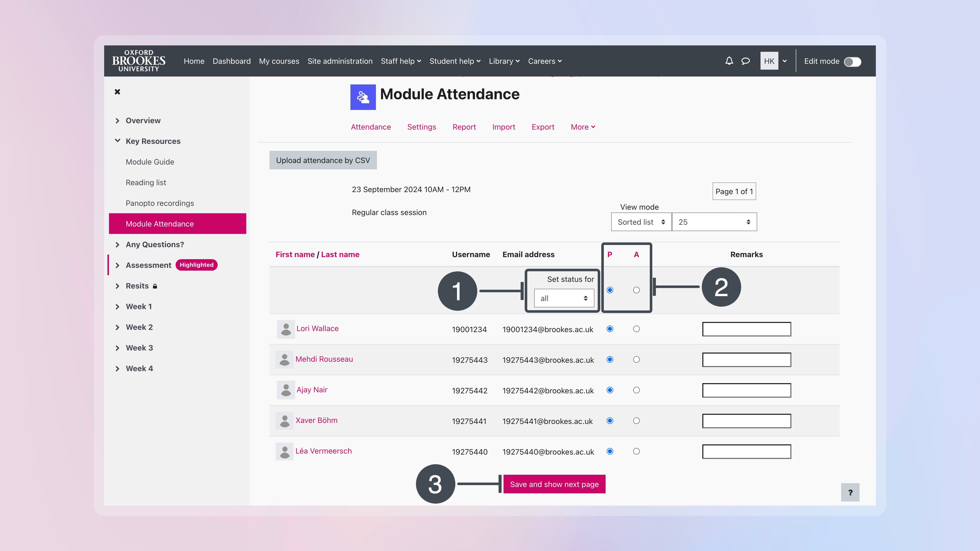Open the page size 25 dropdown

(714, 222)
